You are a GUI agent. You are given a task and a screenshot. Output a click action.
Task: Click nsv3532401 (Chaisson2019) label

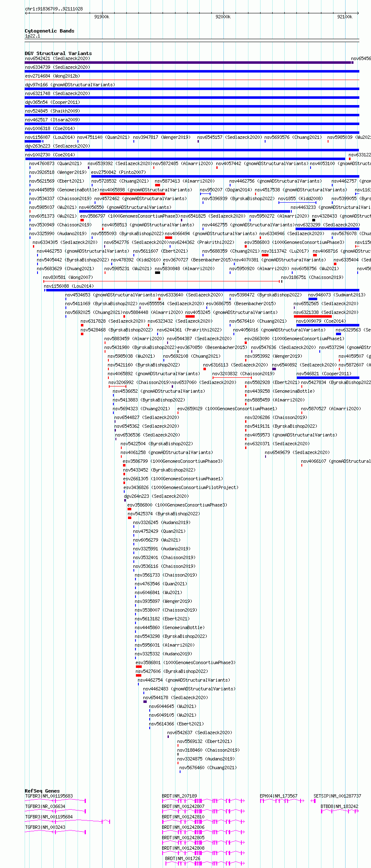pyautogui.click(x=164, y=557)
